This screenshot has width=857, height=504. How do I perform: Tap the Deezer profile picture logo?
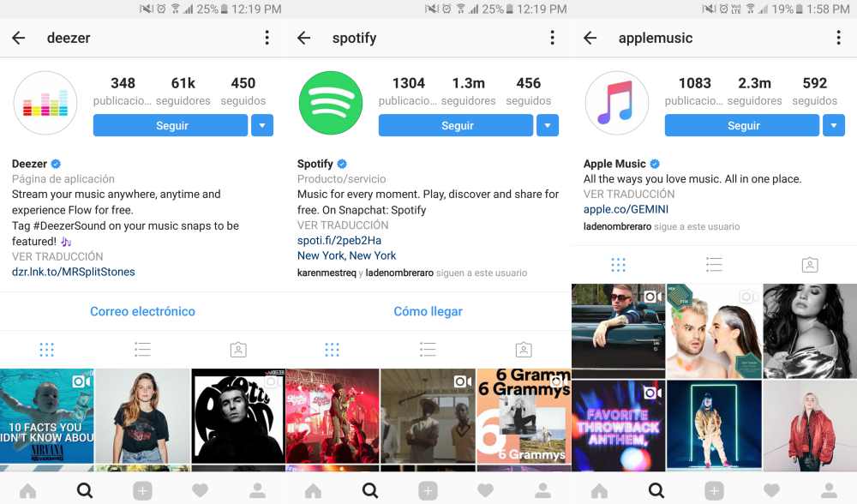[45, 103]
